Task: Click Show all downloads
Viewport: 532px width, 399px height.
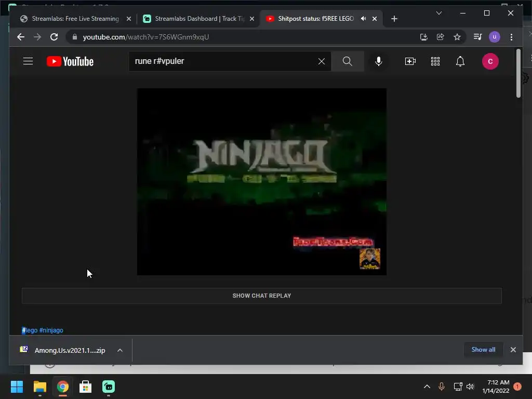Action: coord(483,350)
